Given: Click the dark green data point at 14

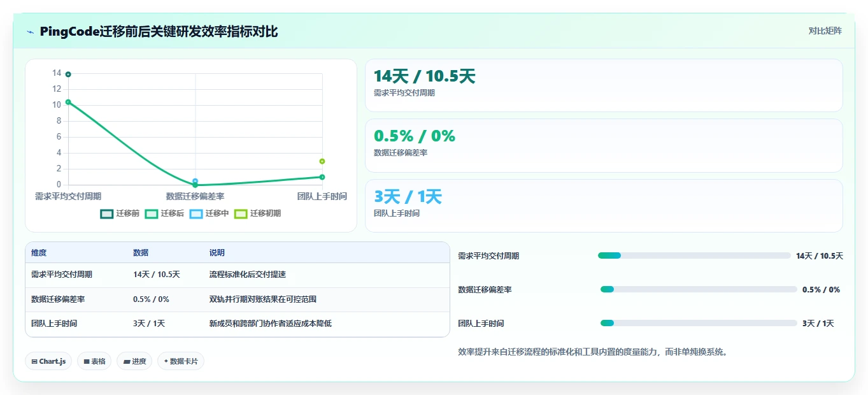Looking at the screenshot, I should 68,75.
